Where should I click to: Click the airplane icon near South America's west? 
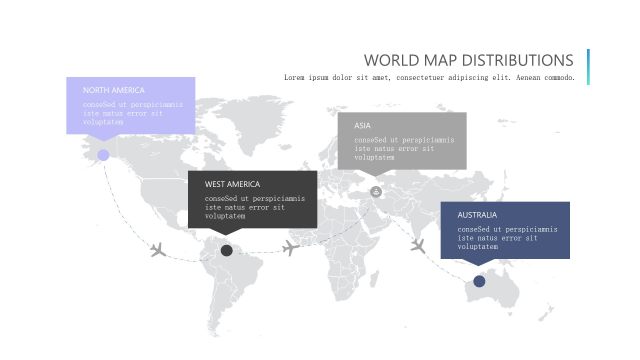[x=158, y=250]
